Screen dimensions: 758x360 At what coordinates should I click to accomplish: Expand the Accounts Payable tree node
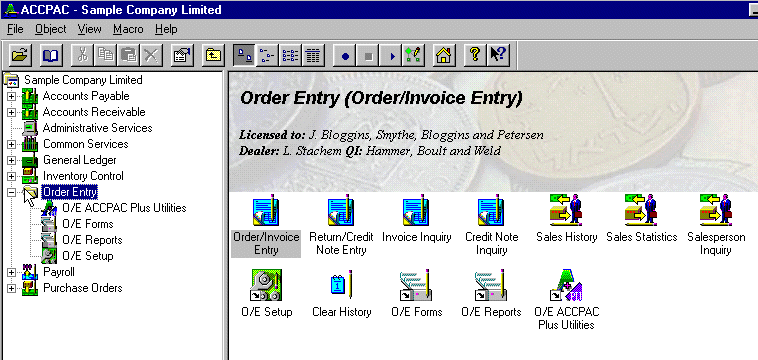(x=11, y=96)
